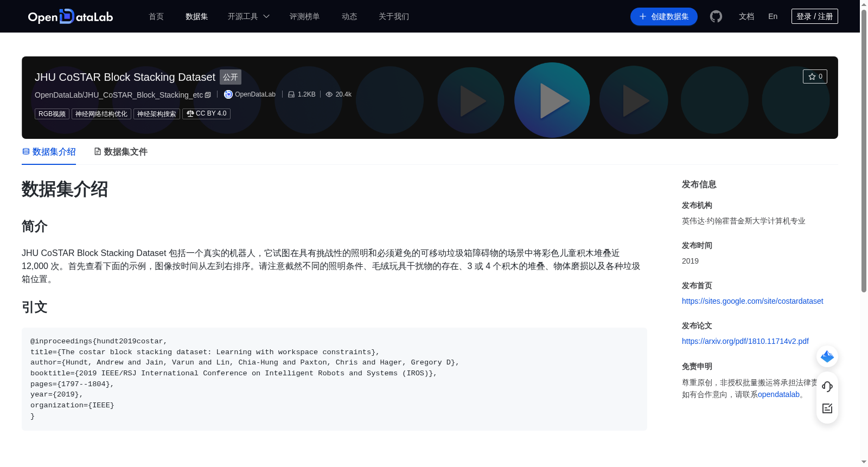Click the 免责申明 heading
This screenshot has height=467, width=868.
click(697, 366)
